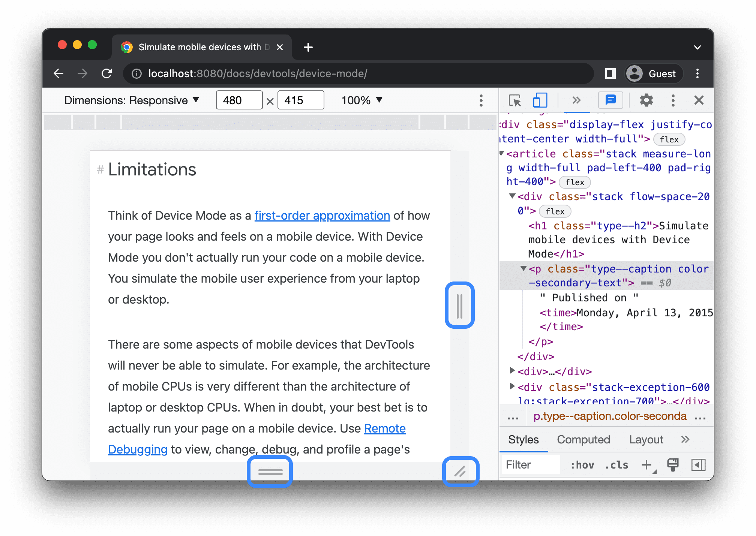Open the more tools panel icon

[x=576, y=100]
